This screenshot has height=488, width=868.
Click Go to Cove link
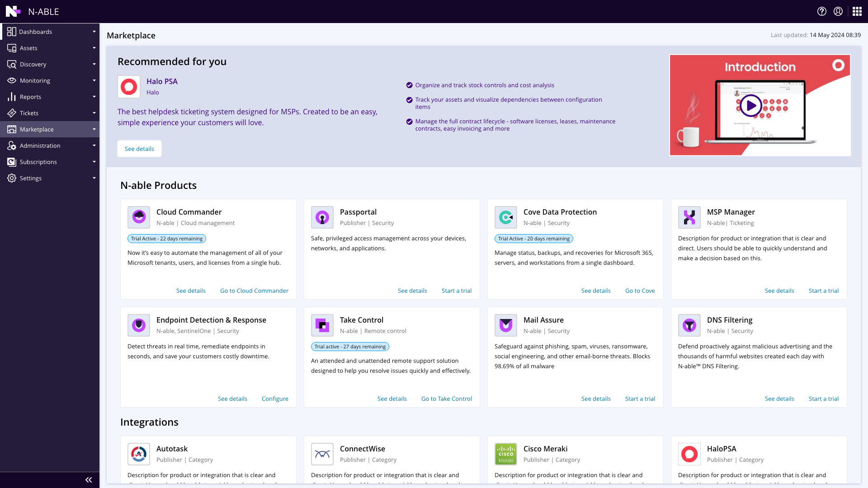pyautogui.click(x=640, y=291)
